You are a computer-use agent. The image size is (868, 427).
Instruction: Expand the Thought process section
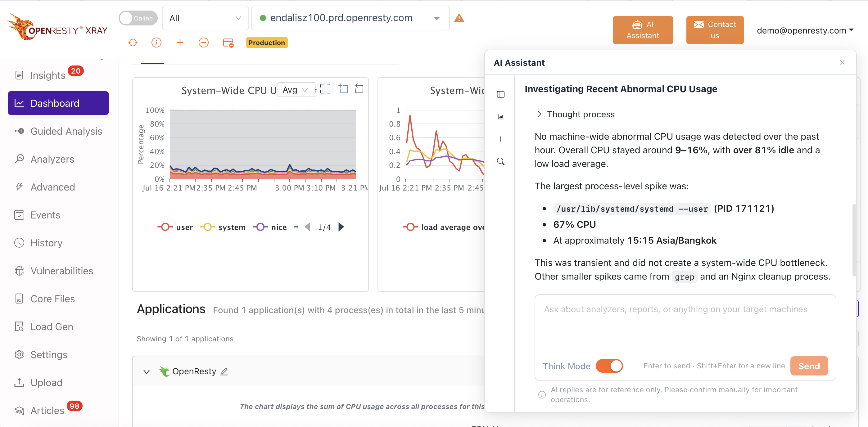[576, 114]
